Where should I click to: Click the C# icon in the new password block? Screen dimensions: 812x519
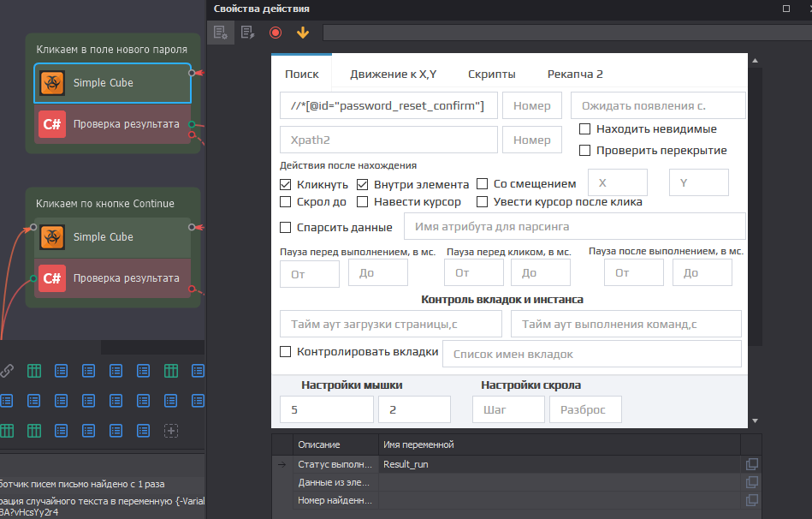(53, 124)
